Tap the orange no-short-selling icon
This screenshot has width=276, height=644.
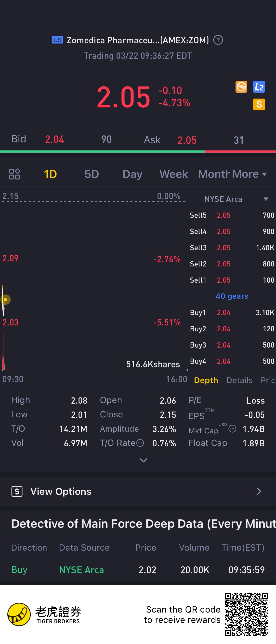[241, 87]
